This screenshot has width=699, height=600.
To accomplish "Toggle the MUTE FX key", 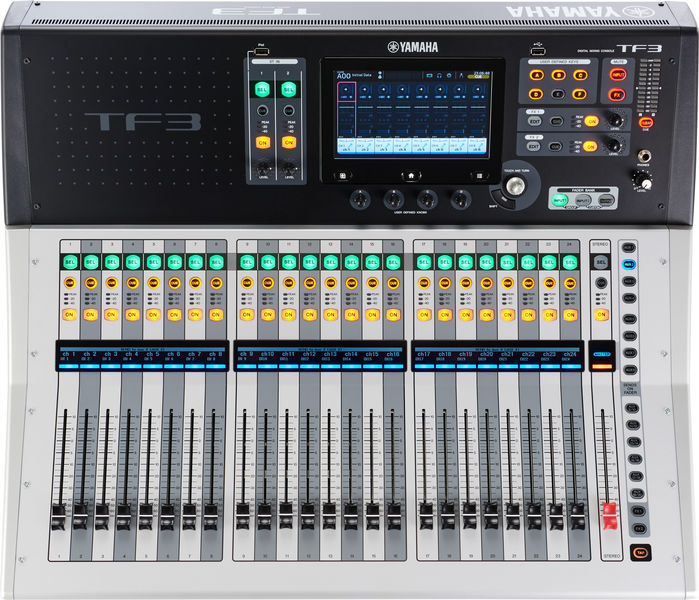I will click(x=617, y=95).
